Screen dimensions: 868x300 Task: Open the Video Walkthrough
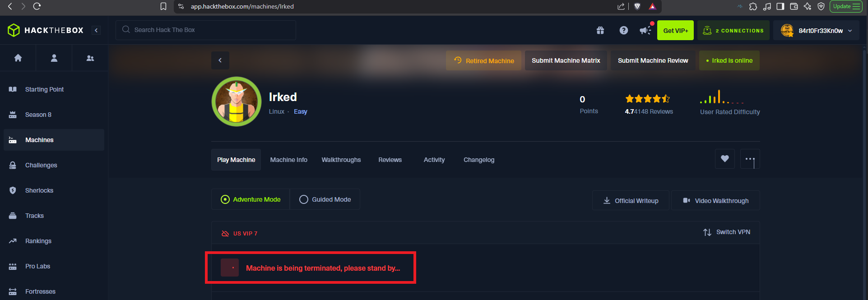716,200
